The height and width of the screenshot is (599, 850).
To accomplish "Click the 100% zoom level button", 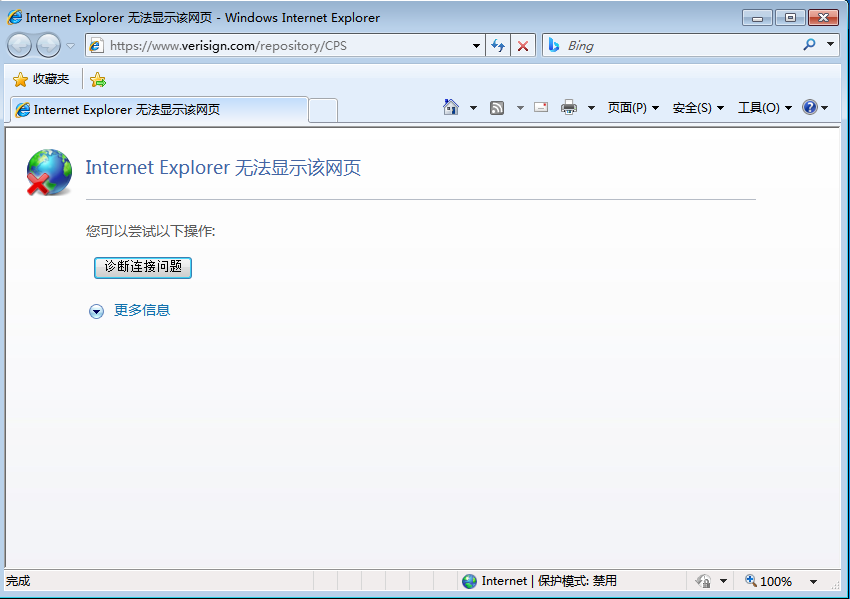I will [x=768, y=581].
